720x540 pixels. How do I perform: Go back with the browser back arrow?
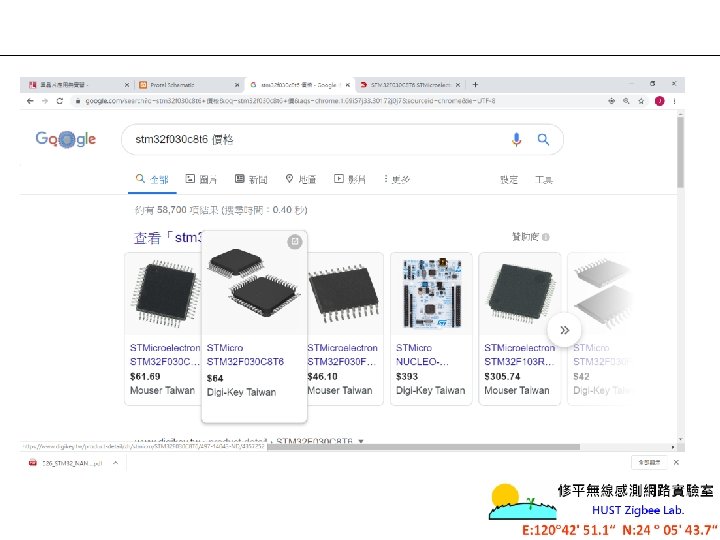coord(30,101)
